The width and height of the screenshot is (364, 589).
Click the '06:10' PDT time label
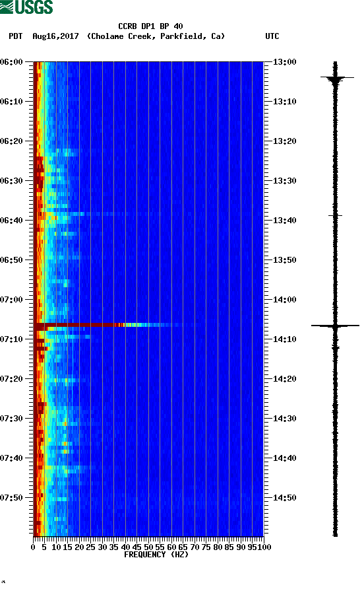pyautogui.click(x=11, y=102)
